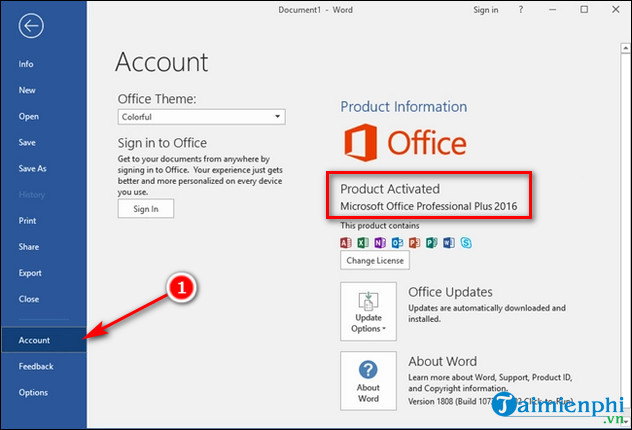This screenshot has width=632, height=430.
Task: Click the Product Activated text
Action: pos(390,189)
